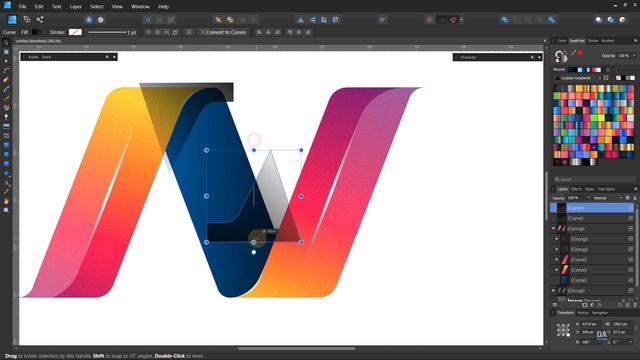640x360 pixels.
Task: Toggle visibility of the pink-thumbnail Curve layer
Action: (x=630, y=260)
